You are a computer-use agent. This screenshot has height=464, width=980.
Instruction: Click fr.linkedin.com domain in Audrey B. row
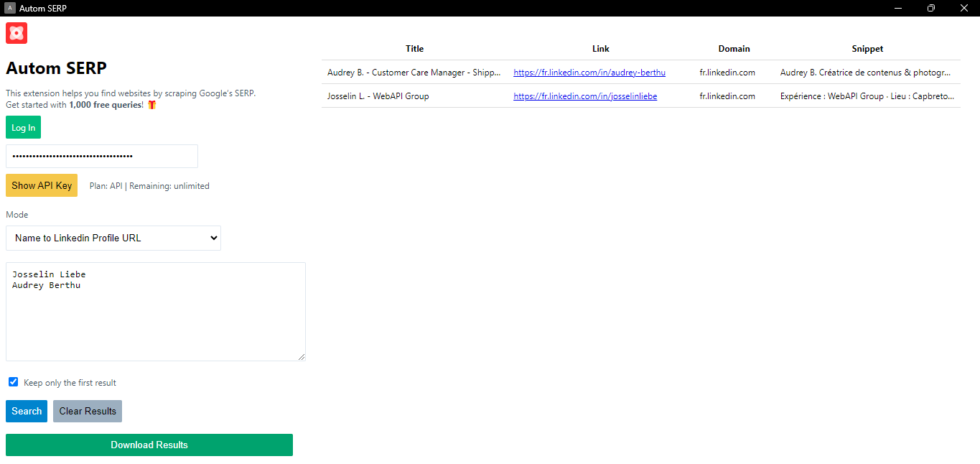coord(727,73)
